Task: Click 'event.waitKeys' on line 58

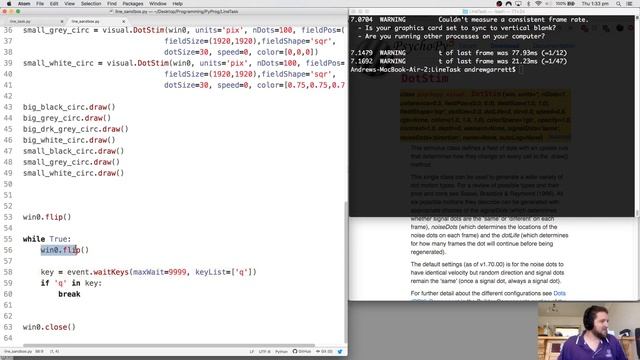Action: click(98, 272)
